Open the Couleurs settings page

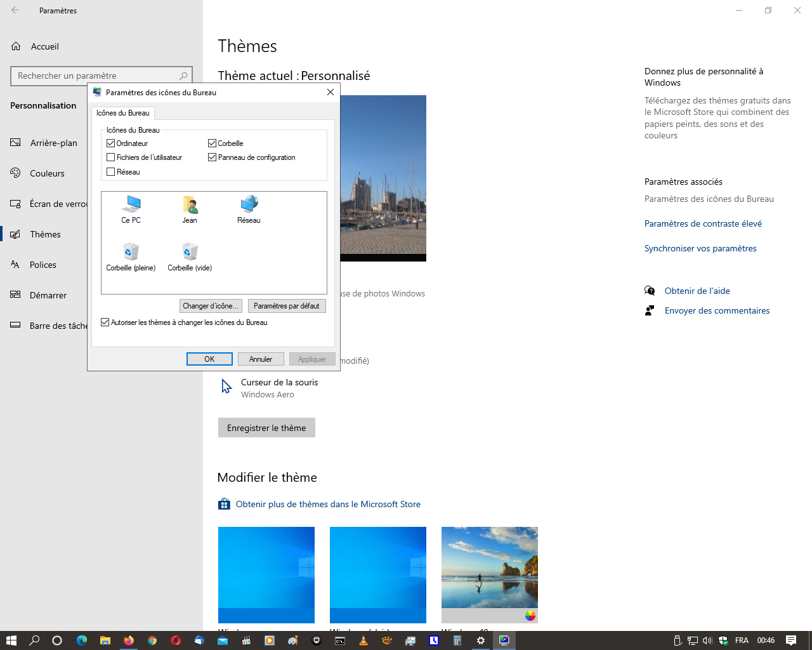pos(44,173)
